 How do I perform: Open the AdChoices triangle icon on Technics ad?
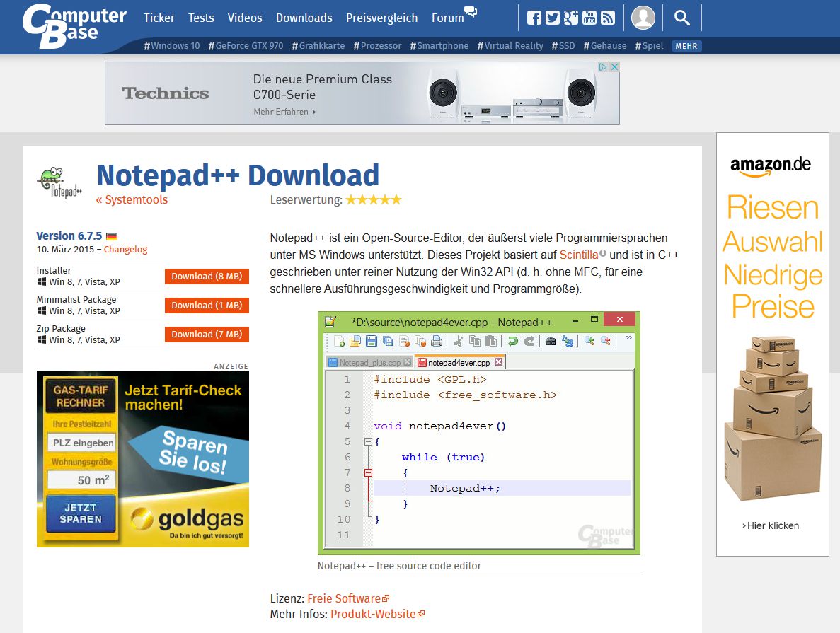tap(603, 67)
